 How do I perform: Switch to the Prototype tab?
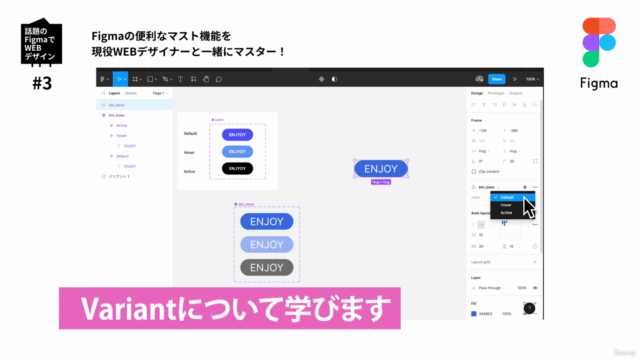[496, 93]
